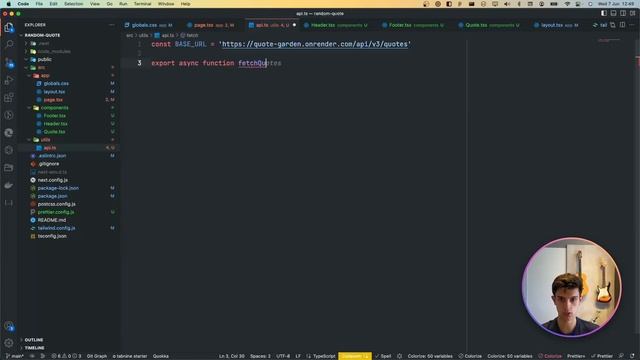Click Explorer panel more actions ellipsis
This screenshot has height=360, width=640.
point(111,25)
